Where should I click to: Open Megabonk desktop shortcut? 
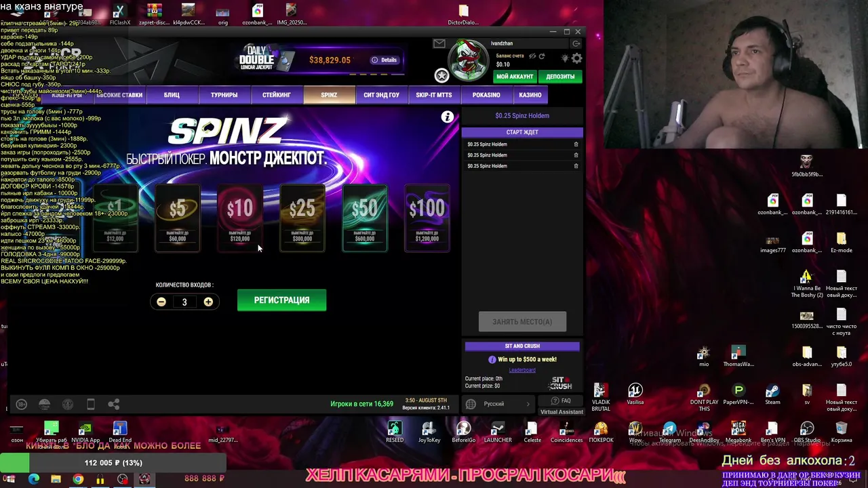pos(738,432)
